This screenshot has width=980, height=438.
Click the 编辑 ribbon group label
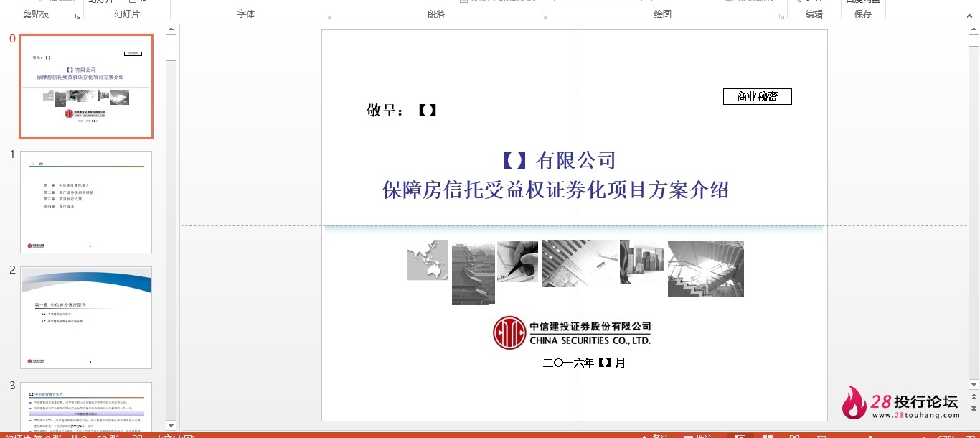click(x=814, y=14)
